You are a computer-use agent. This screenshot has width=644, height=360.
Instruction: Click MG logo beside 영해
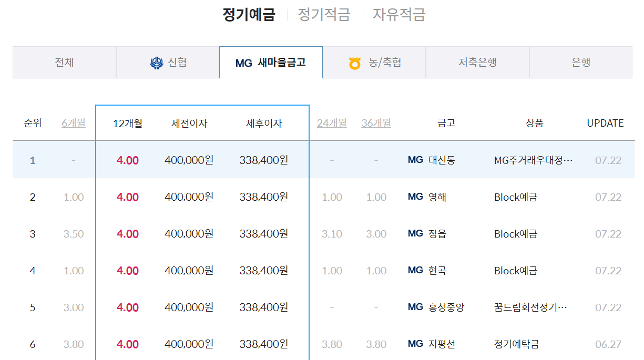[x=415, y=197]
